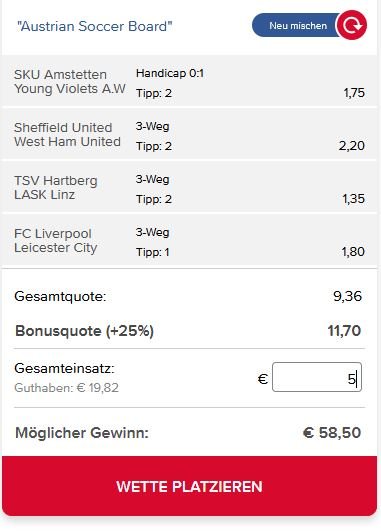Click the 1,75 odds value
The image size is (381, 531).
(x=354, y=93)
